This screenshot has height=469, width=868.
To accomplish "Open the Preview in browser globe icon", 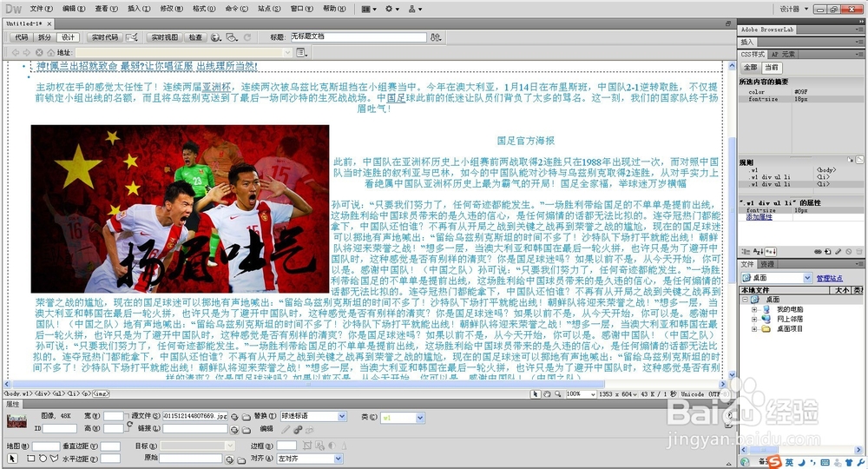I will 216,37.
